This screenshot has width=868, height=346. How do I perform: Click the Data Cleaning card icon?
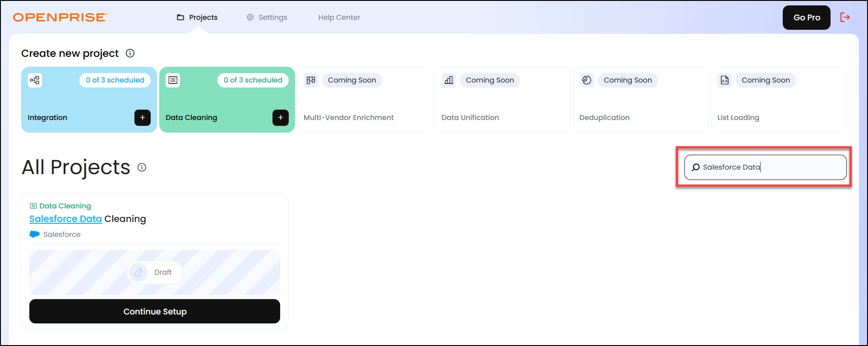click(173, 80)
